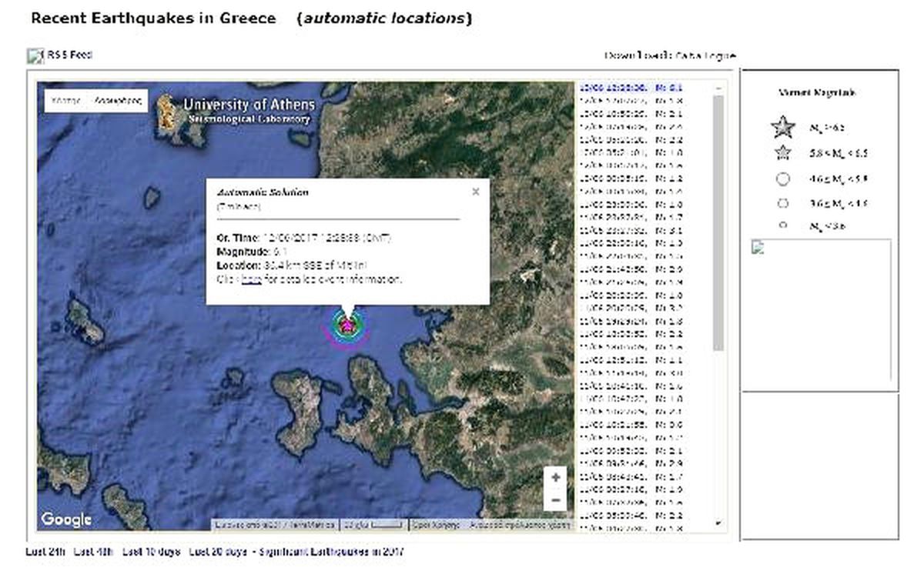Click the Google logo on the map
Viewport: 924px width, 571px height.
point(66,519)
